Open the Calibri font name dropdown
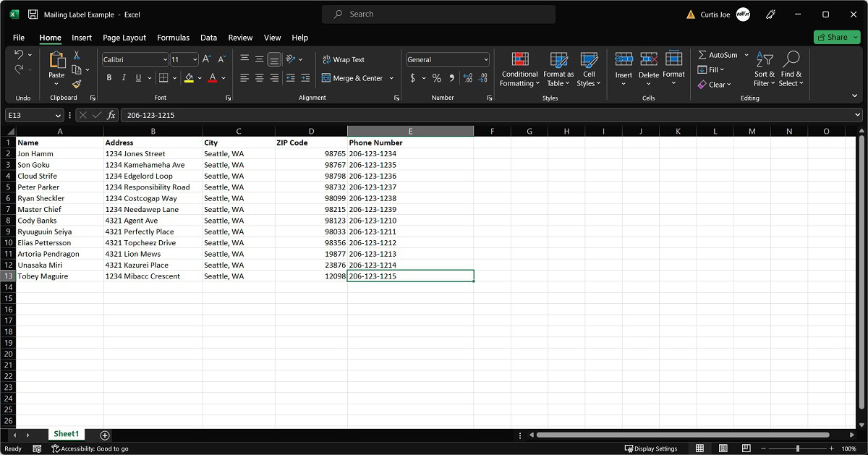 tap(165, 59)
